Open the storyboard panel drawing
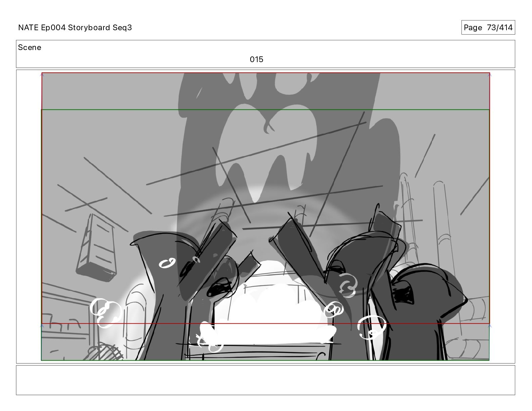 coord(265,217)
